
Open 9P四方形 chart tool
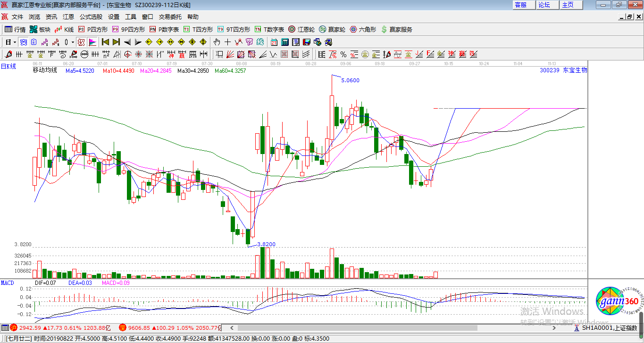click(128, 29)
